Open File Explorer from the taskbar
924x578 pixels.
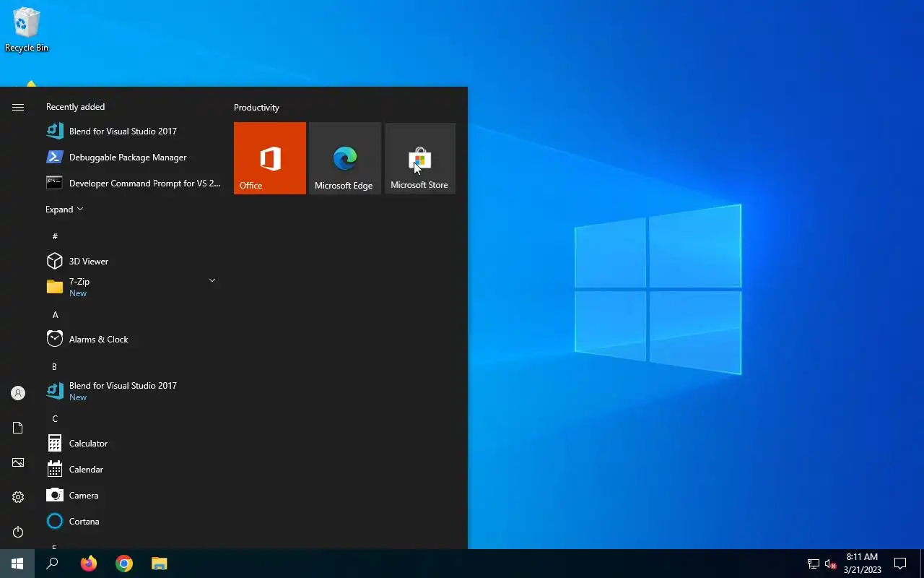(160, 564)
